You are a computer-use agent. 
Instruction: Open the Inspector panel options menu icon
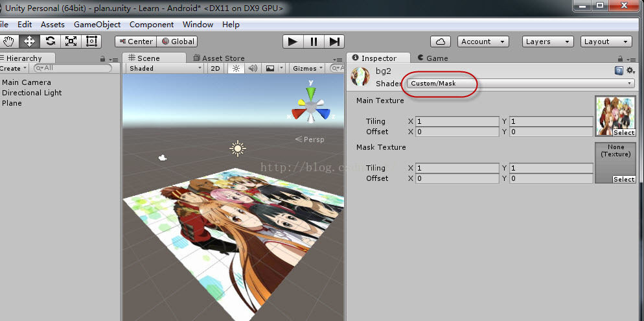pyautogui.click(x=631, y=59)
